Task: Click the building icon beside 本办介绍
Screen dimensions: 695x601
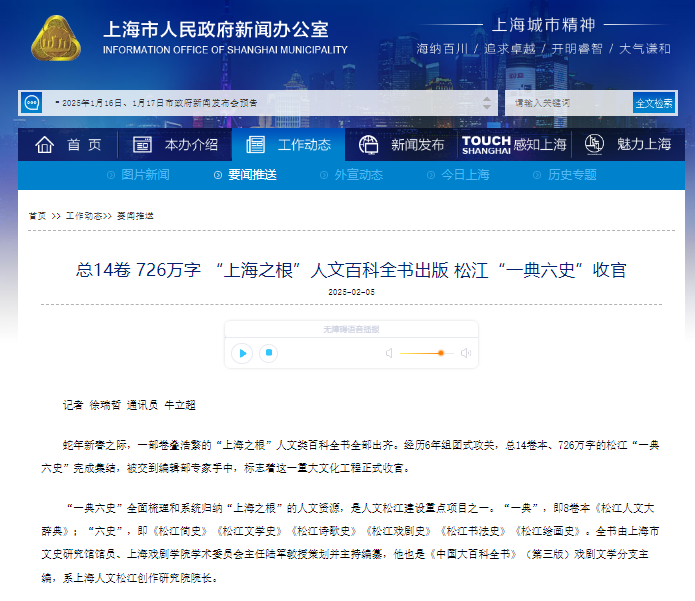Action: [x=143, y=145]
